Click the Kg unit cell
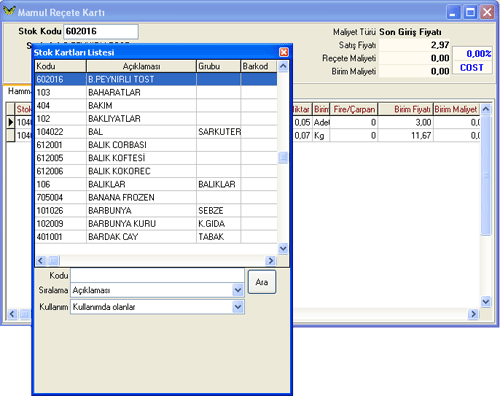Viewport: 500px width, 396px height. click(x=321, y=135)
